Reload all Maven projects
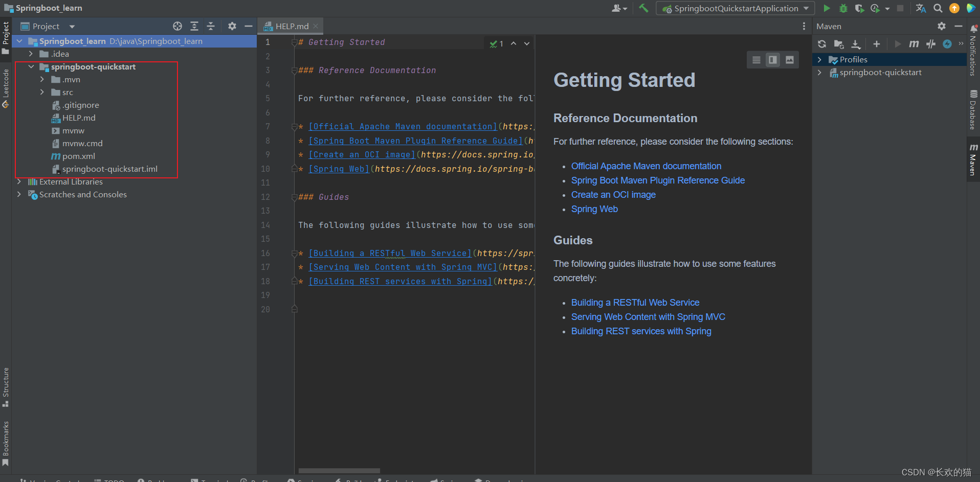Viewport: 980px width, 482px height. tap(822, 44)
